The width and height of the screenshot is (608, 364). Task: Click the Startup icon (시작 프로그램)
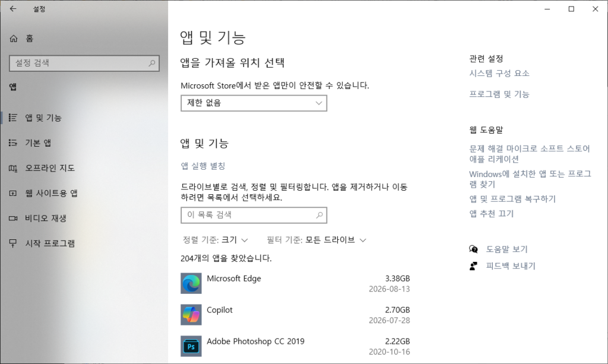pyautogui.click(x=13, y=243)
